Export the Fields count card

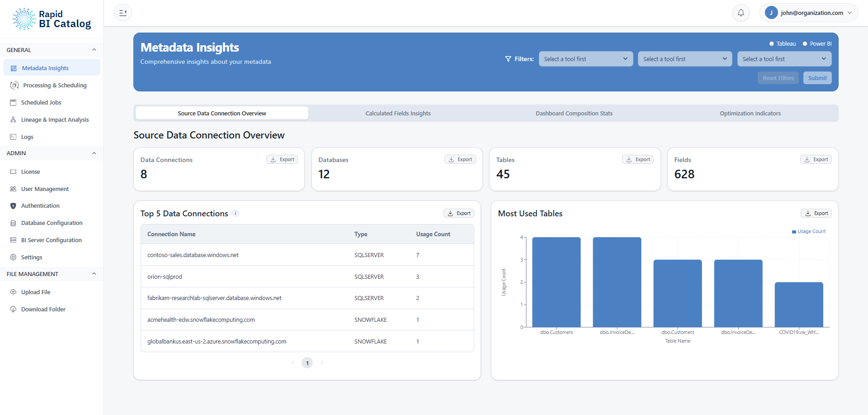pos(816,159)
